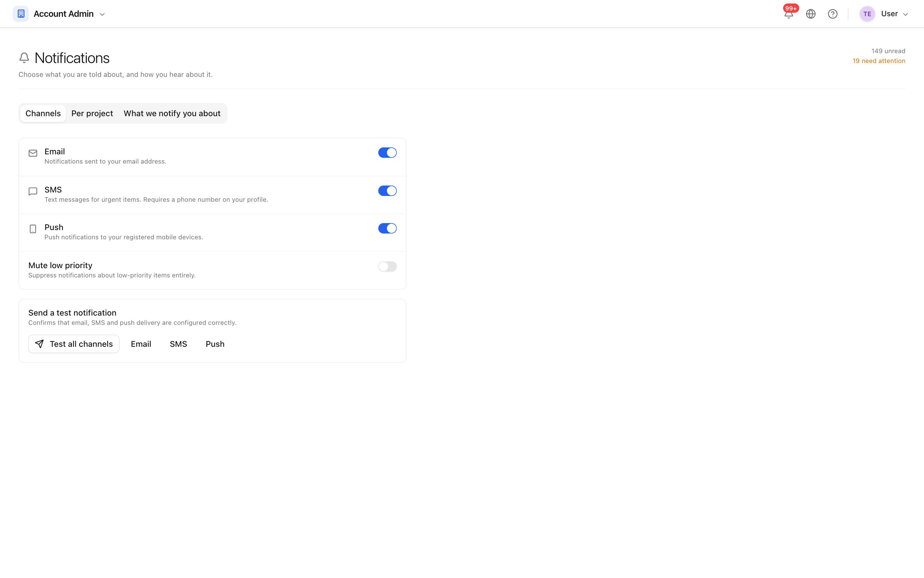Viewport: 924px width, 578px height.
Task: Click the Push row description text
Action: tap(124, 237)
